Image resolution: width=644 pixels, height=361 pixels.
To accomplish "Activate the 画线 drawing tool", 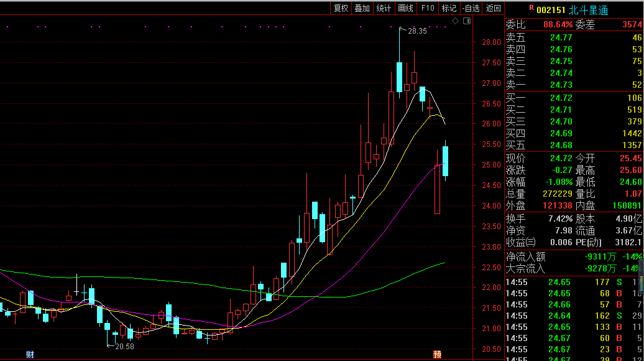I will point(405,8).
